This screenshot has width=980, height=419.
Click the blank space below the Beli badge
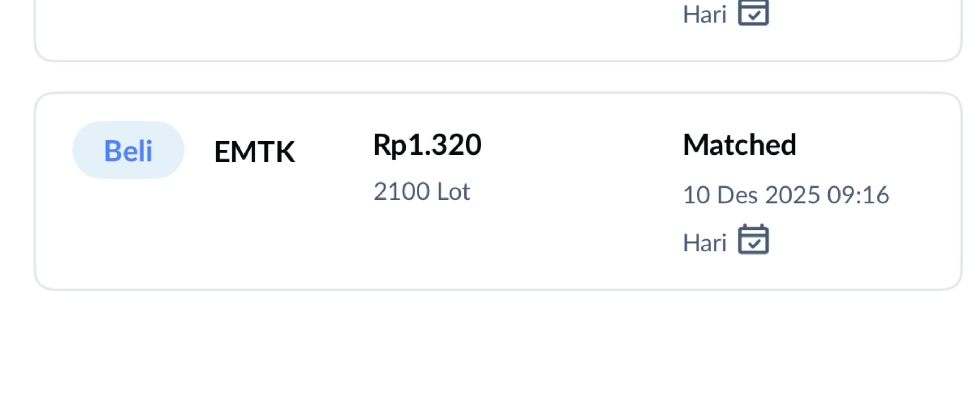click(128, 228)
